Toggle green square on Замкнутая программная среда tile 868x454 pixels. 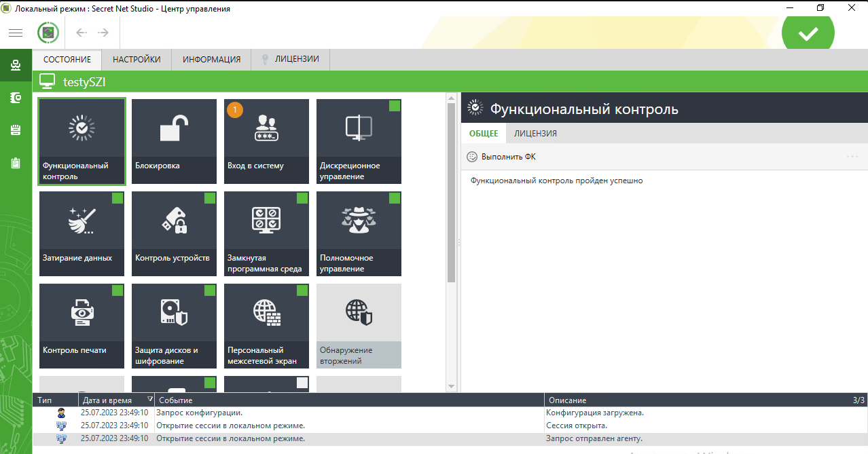[x=302, y=198]
